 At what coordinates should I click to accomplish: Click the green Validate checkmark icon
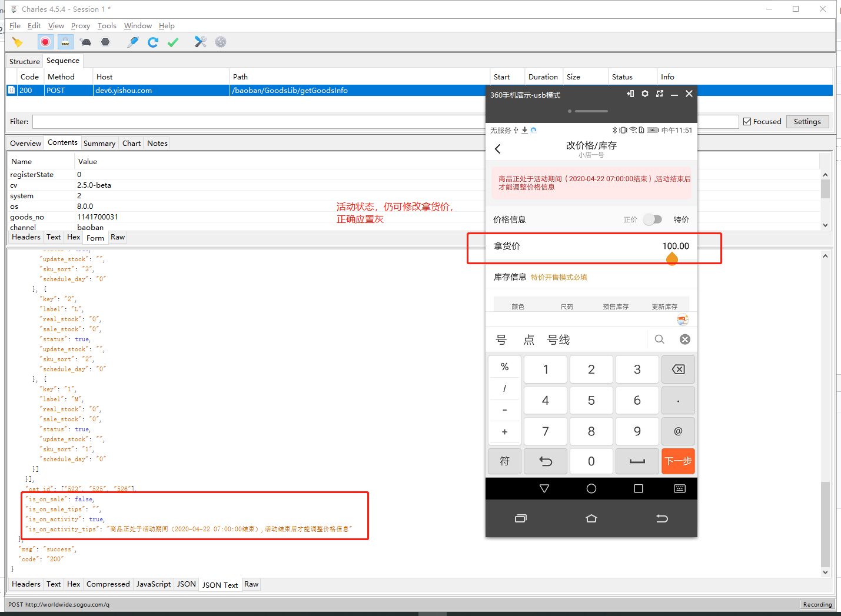click(x=173, y=42)
